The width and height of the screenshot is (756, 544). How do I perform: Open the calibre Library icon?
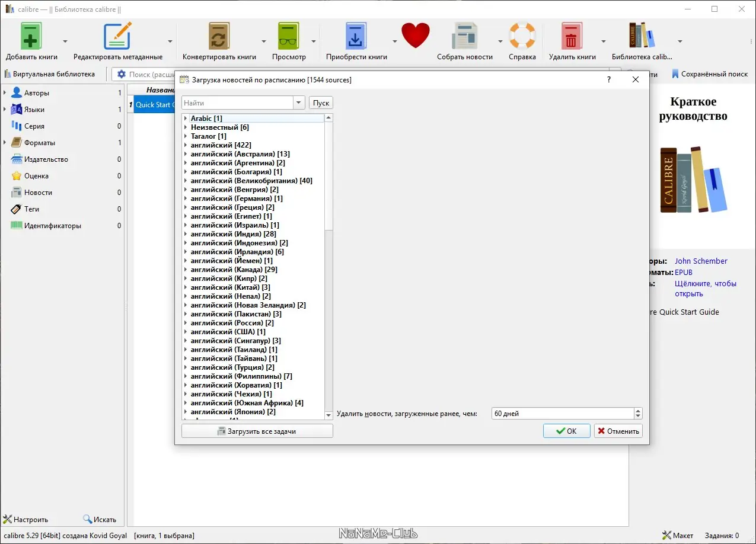[x=642, y=36]
